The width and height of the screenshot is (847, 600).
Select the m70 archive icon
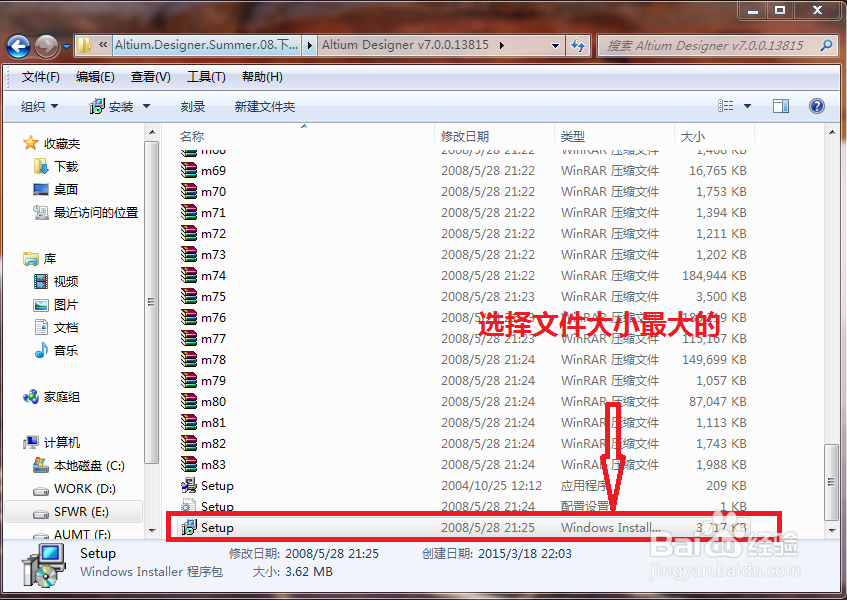(189, 192)
